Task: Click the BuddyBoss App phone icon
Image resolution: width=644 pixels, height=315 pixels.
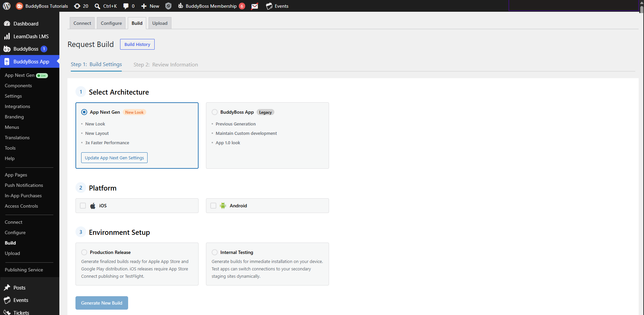Action: [7, 62]
